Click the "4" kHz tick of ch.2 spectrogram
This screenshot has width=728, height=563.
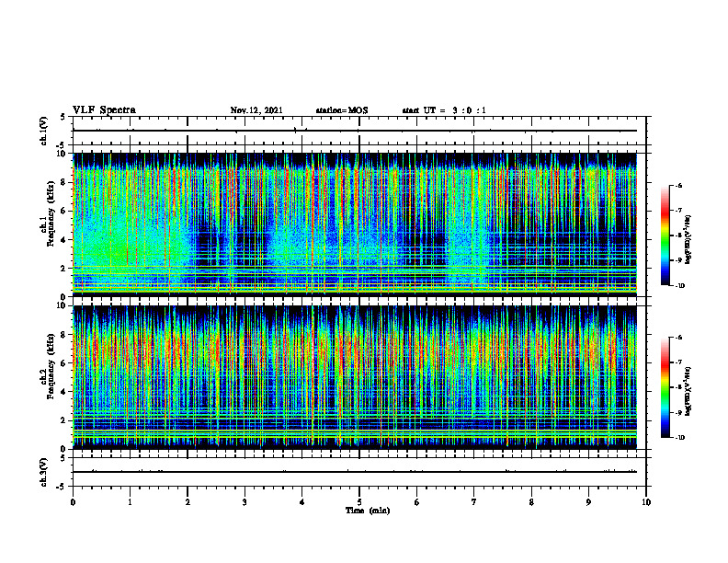[x=64, y=392]
